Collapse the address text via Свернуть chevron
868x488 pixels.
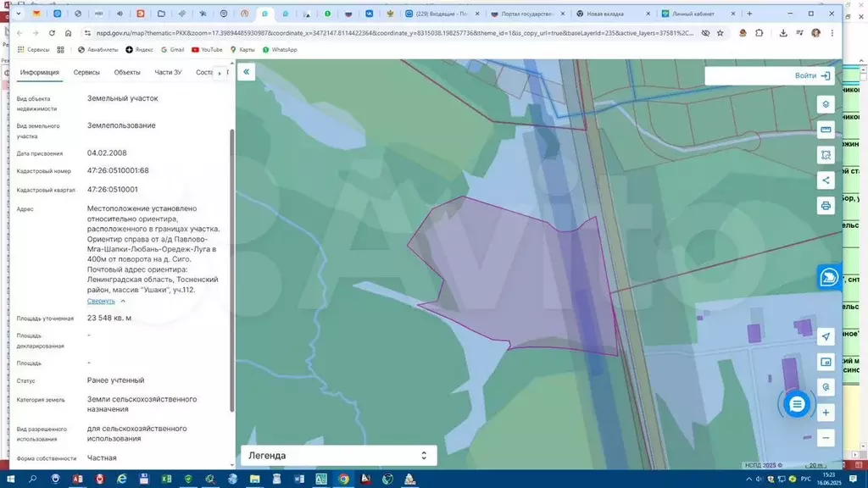point(123,301)
